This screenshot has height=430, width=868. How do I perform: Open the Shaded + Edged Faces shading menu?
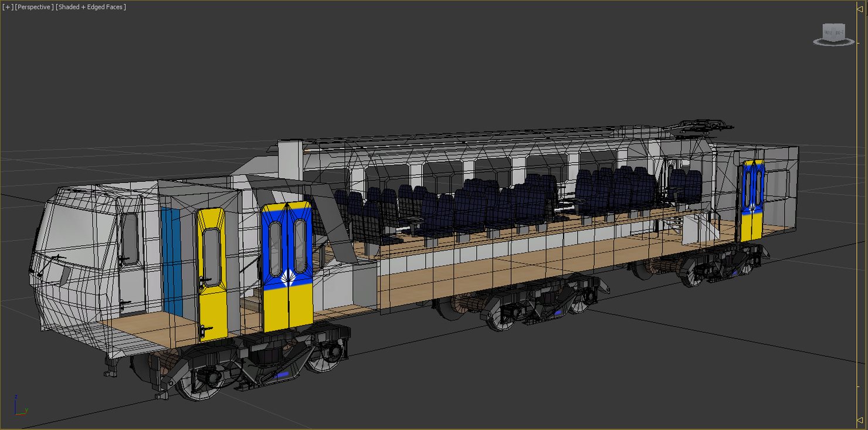click(x=91, y=7)
